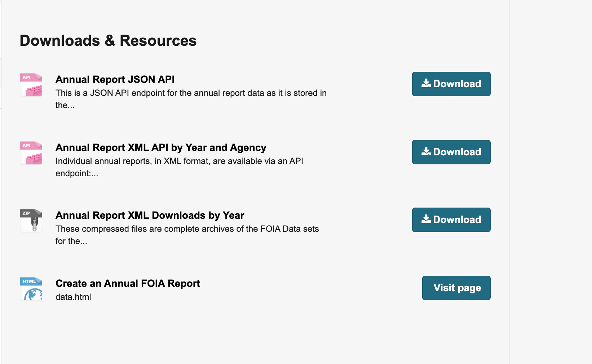592x364 pixels.
Task: Click the API icon beside Annual Report XML API
Action: (31, 153)
